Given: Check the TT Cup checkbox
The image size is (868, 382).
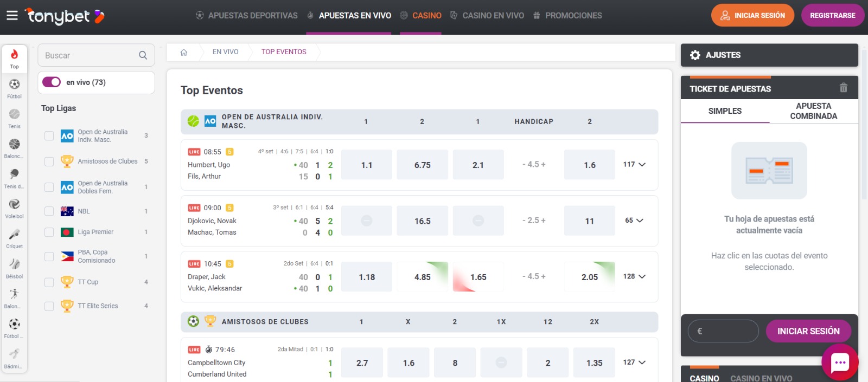Looking at the screenshot, I should point(49,282).
